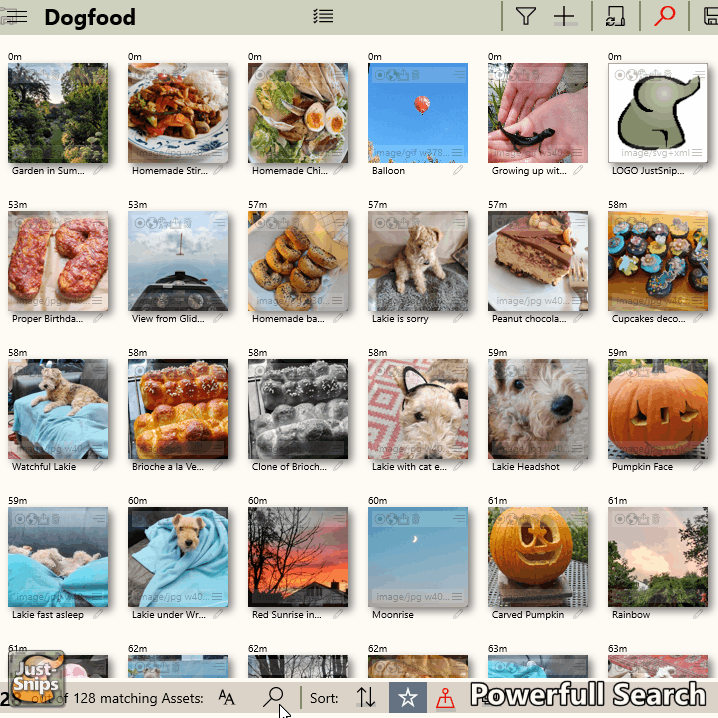Toggle the star favorites sort button
This screenshot has height=718, width=718.
point(407,698)
